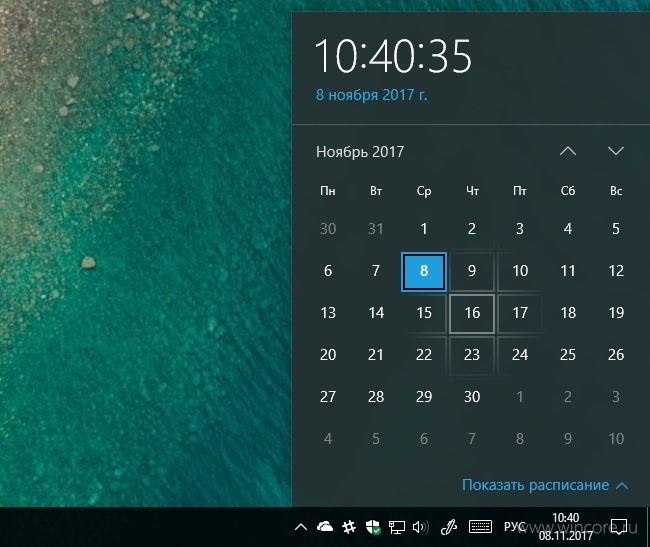The height and width of the screenshot is (547, 650).
Task: Select November 27 in calendar
Action: pyautogui.click(x=328, y=397)
